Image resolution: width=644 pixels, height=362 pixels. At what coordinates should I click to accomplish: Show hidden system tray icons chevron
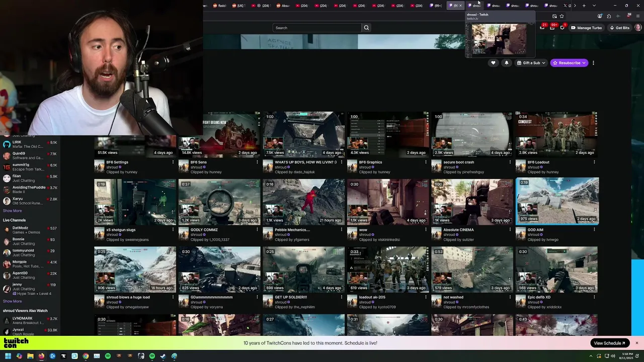point(591,356)
